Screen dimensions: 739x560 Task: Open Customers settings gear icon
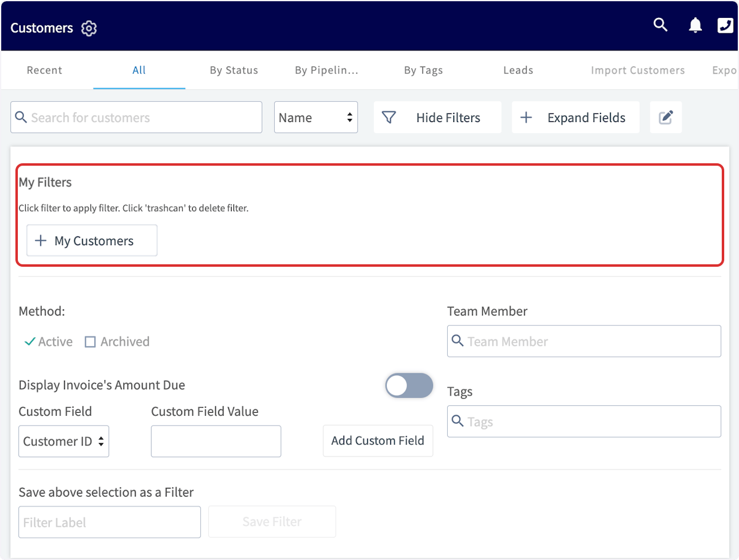tap(89, 28)
